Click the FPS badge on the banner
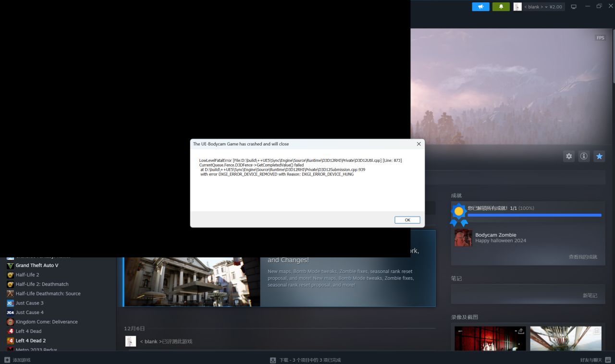 (601, 38)
